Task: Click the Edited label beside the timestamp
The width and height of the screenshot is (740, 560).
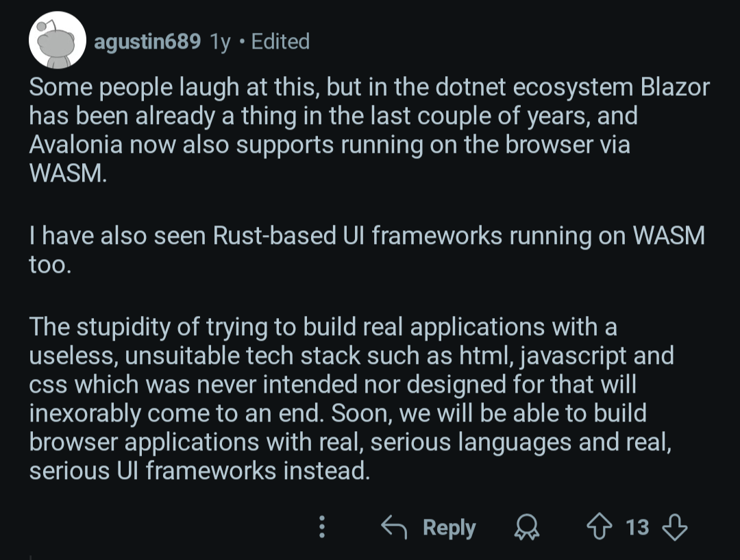Action: pyautogui.click(x=280, y=42)
